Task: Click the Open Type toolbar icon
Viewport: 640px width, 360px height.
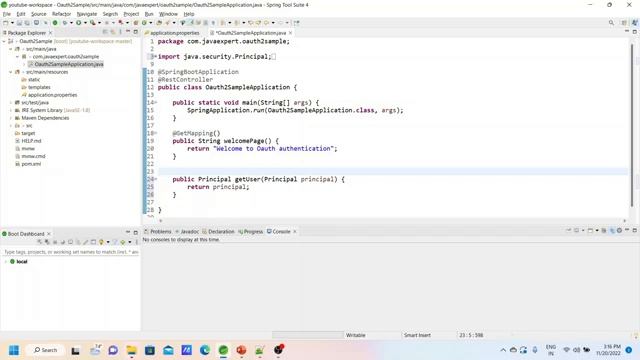Action: tap(159, 23)
